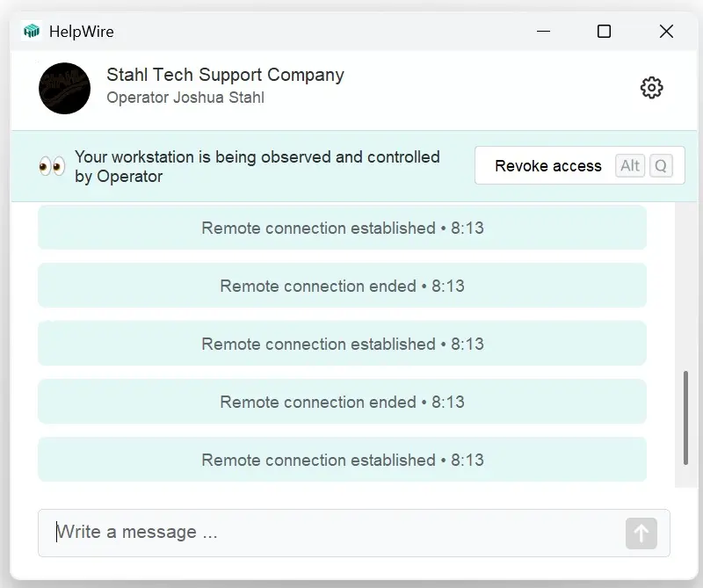The width and height of the screenshot is (703, 588).
Task: Click the eyes emoji in the observation banner
Action: click(52, 166)
